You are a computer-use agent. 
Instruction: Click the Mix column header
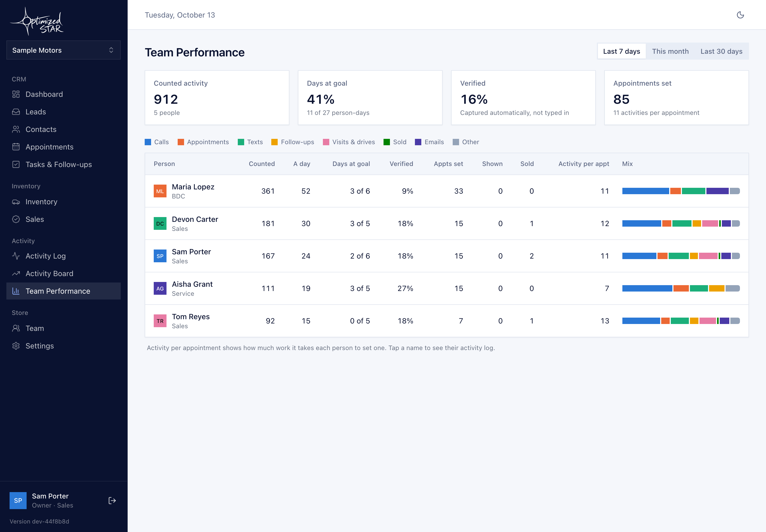(x=627, y=164)
